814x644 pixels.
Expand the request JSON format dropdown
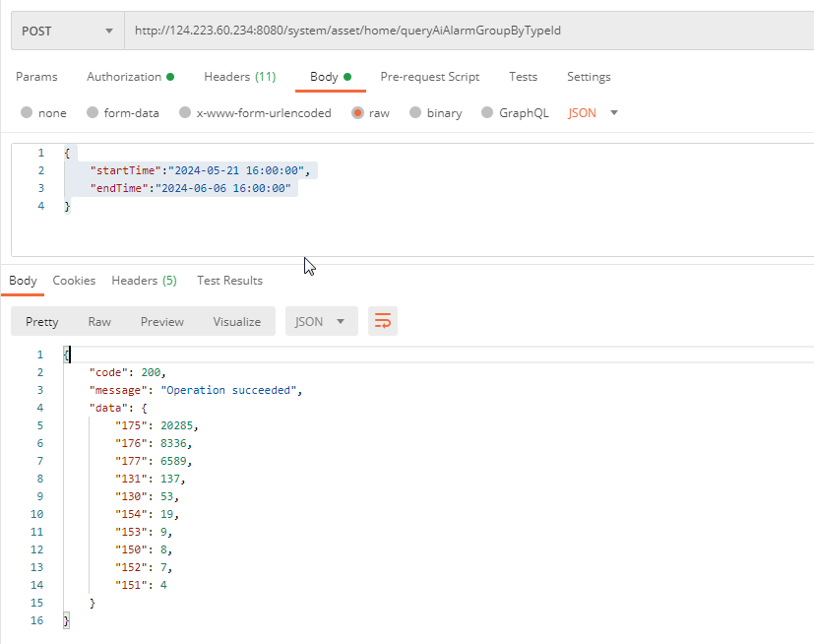tap(594, 113)
